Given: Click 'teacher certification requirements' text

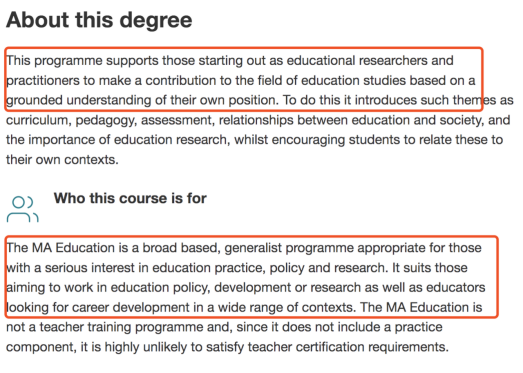Looking at the screenshot, I should (x=347, y=347).
